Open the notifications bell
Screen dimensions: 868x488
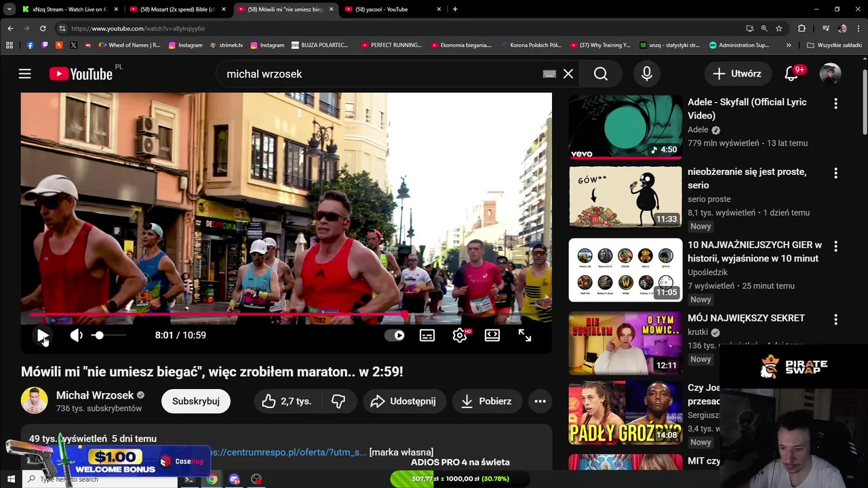pos(791,74)
